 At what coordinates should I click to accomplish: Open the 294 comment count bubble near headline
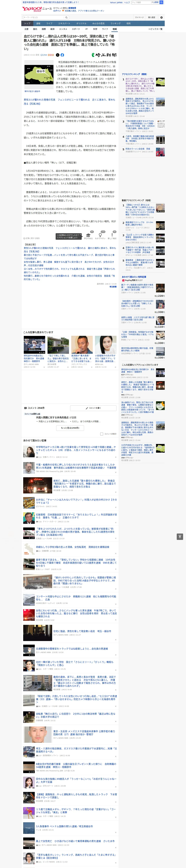pyautogui.click(x=44, y=55)
